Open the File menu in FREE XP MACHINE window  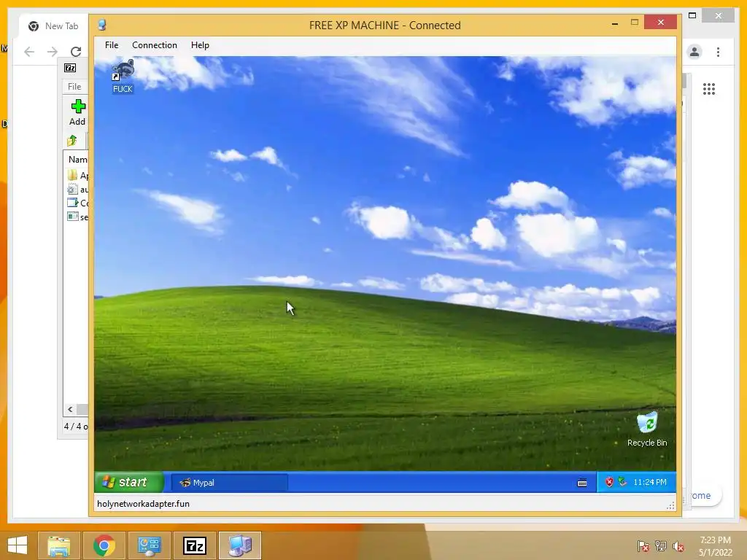tap(112, 44)
